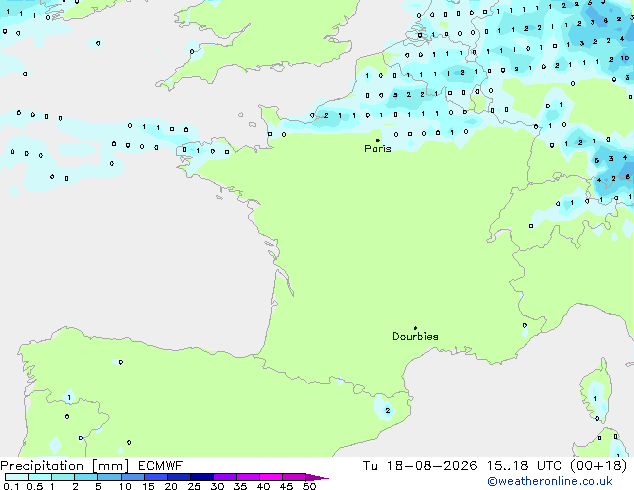This screenshot has height=490, width=634.
Task: Click the 'Precipitation [mm]' title text
Action: coord(65,466)
